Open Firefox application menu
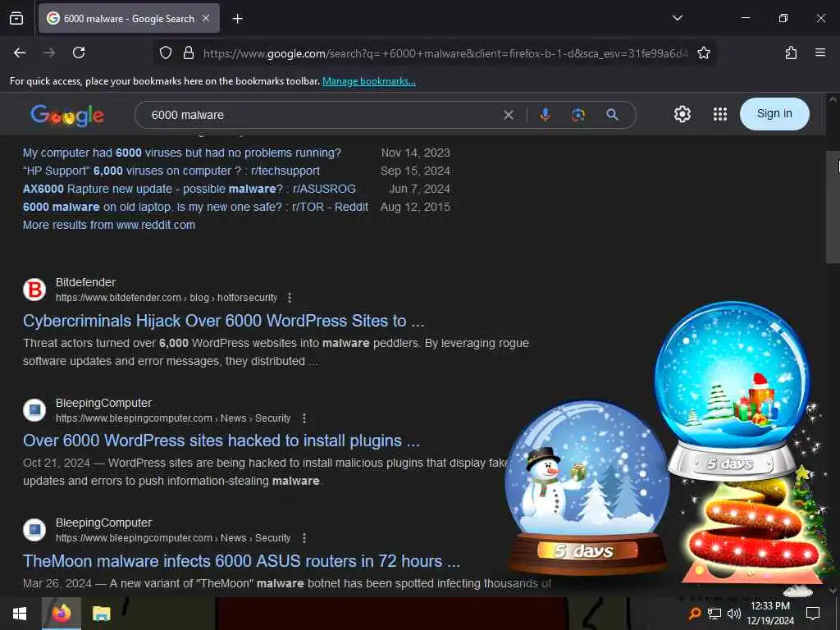840x630 pixels. coord(819,52)
